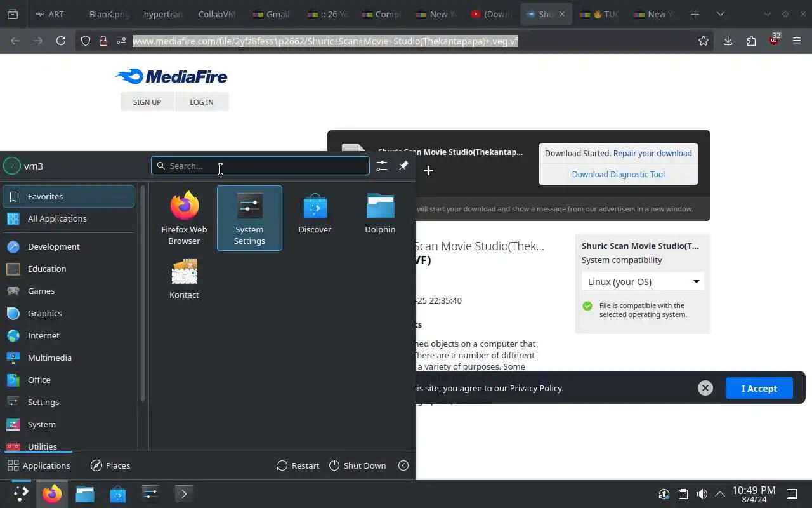Open the Firefox extensions puzzle icon
Screen dimensions: 812x508
click(x=751, y=41)
